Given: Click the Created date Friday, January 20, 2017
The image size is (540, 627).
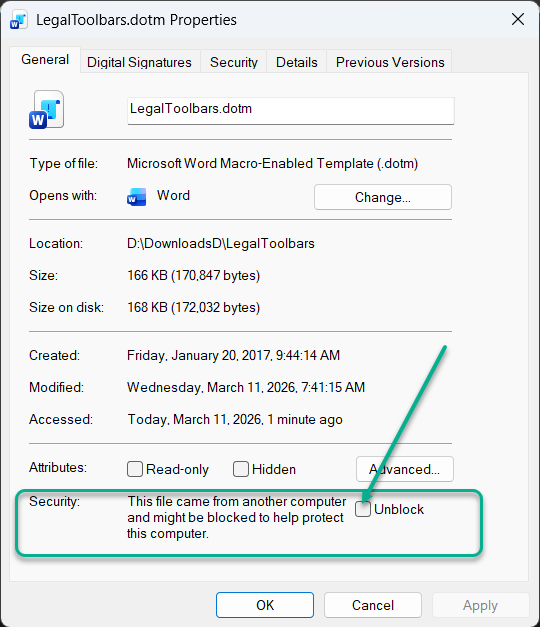Looking at the screenshot, I should pos(234,355).
